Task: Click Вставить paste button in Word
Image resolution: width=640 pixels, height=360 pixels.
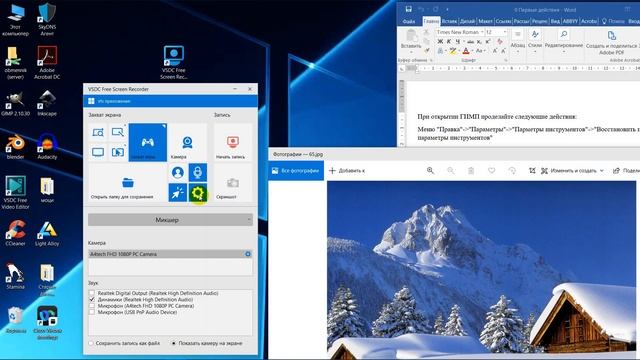Action: pos(411,40)
